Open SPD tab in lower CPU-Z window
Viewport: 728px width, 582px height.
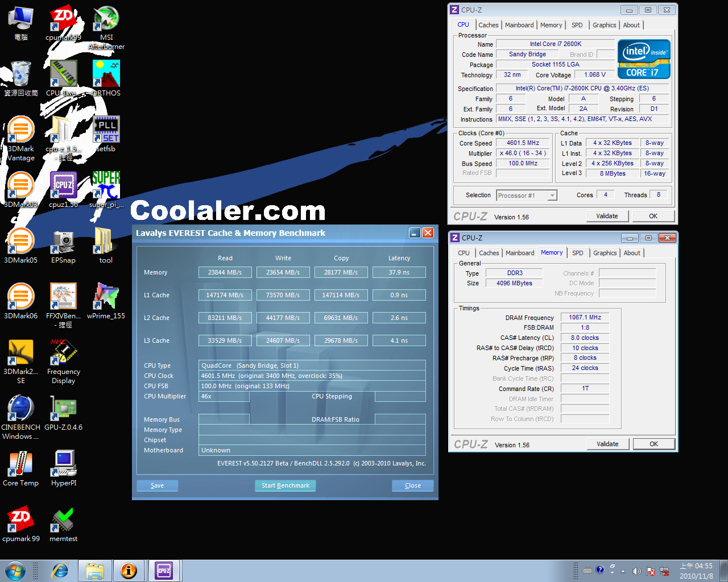[577, 253]
